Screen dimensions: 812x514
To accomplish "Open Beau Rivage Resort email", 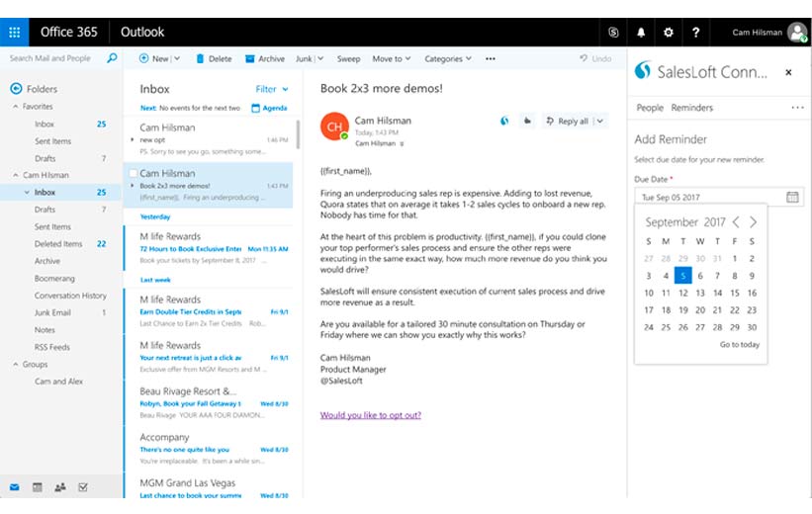I will pyautogui.click(x=210, y=402).
